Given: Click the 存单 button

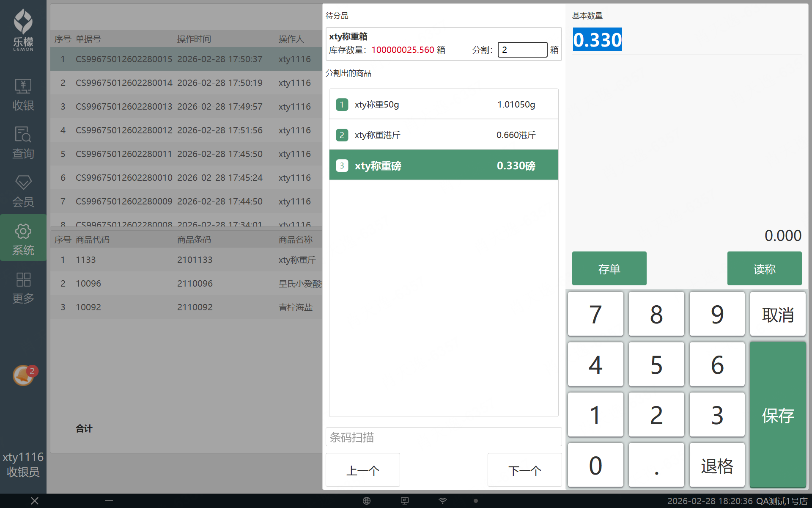Looking at the screenshot, I should coord(609,268).
